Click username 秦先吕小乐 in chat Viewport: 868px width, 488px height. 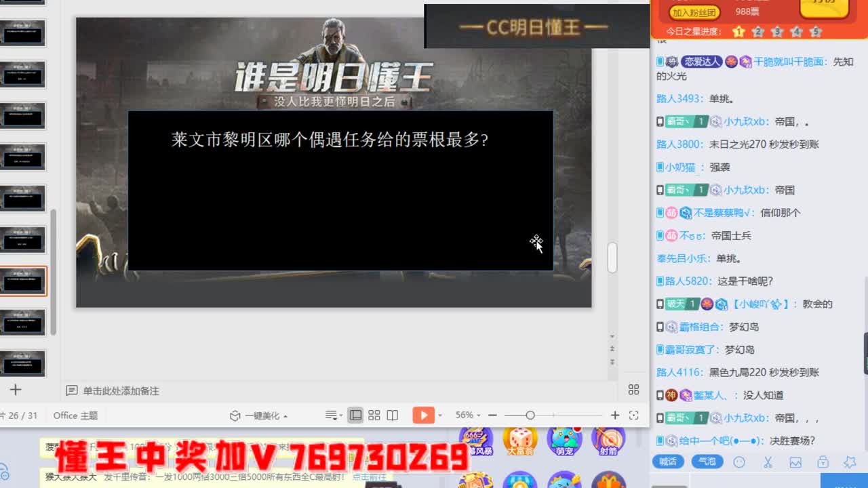coord(683,258)
